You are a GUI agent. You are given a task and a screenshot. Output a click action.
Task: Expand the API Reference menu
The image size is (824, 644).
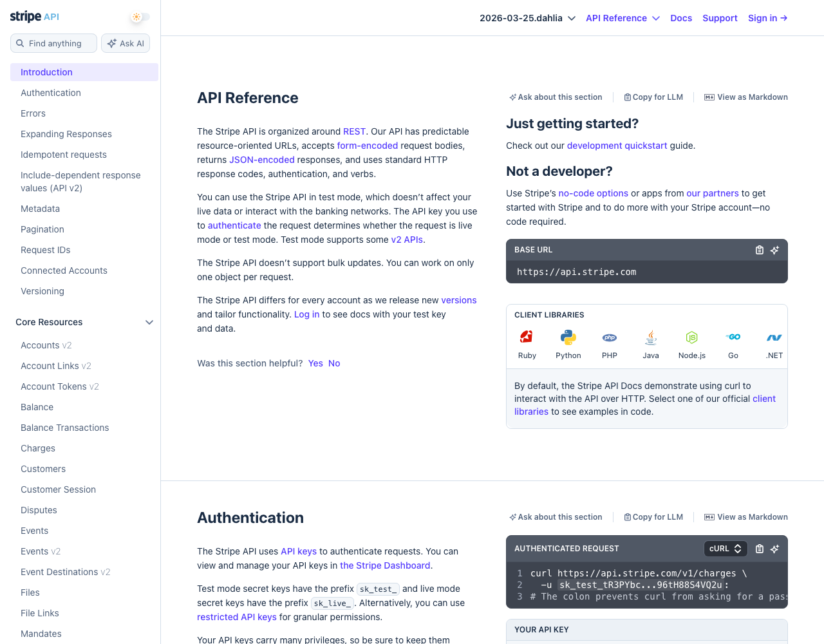(623, 18)
